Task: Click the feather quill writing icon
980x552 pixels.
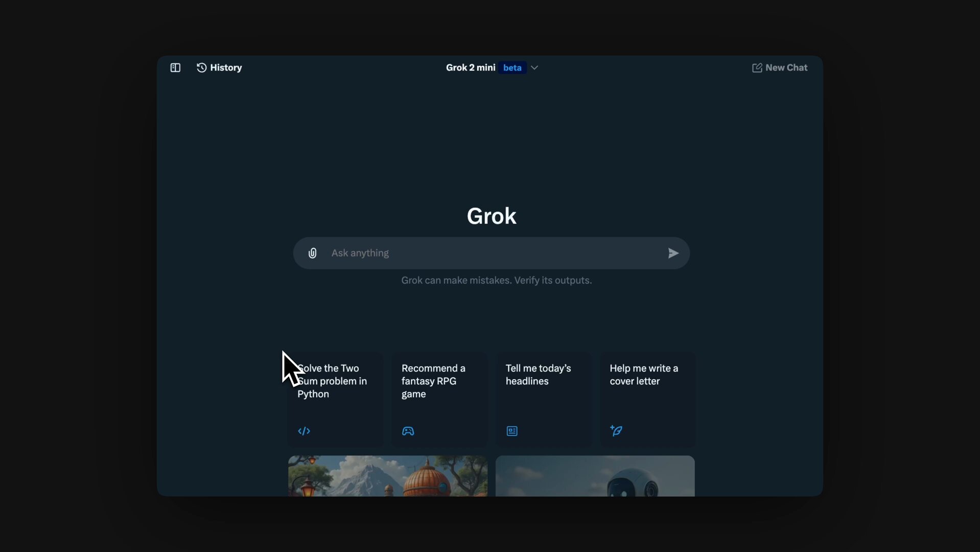Action: tap(616, 430)
